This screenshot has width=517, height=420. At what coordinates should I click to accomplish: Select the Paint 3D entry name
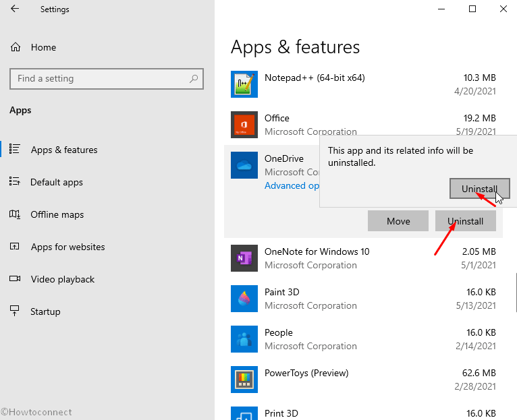[x=282, y=292]
